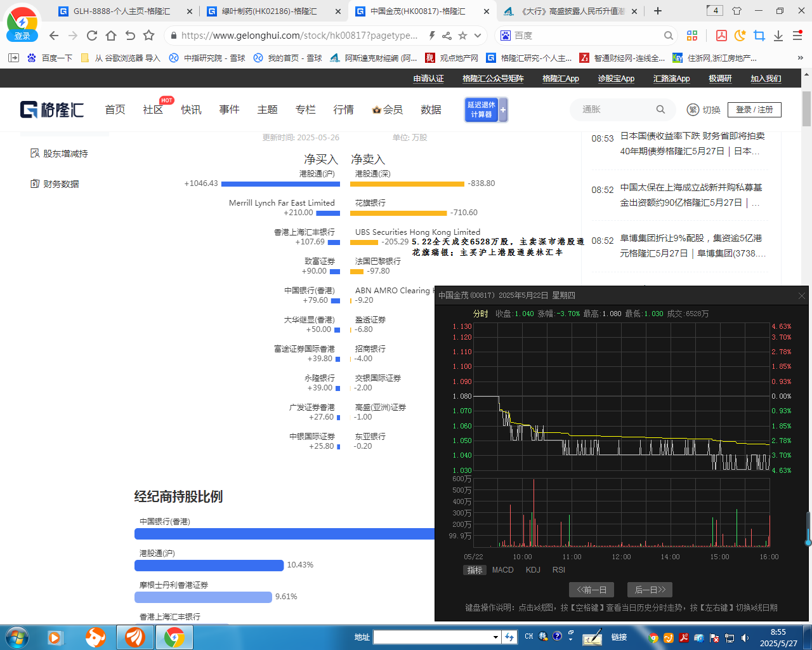Screen dimensions: 812x650
Task: Open the 加入我们 top link
Action: click(x=766, y=79)
